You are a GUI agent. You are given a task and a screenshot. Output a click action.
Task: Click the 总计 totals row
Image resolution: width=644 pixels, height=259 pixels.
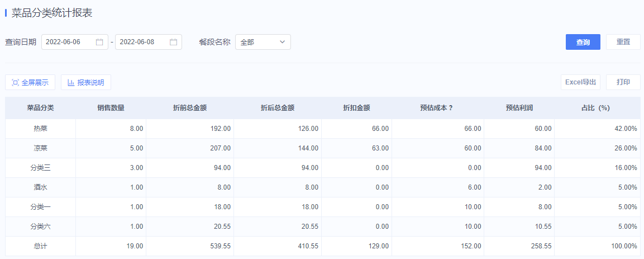(322, 246)
